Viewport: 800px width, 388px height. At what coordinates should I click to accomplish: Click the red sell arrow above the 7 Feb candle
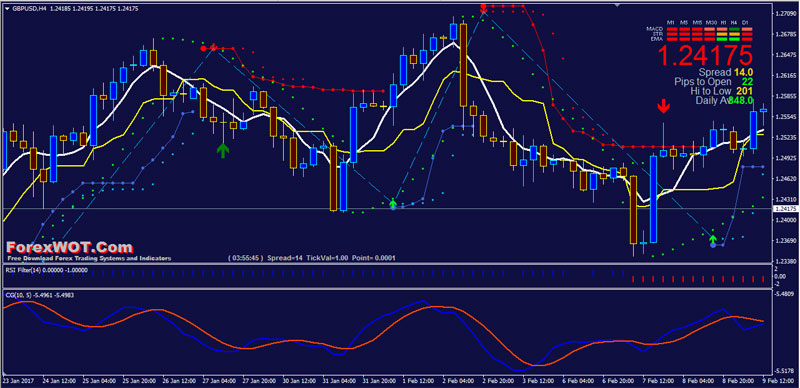(663, 107)
